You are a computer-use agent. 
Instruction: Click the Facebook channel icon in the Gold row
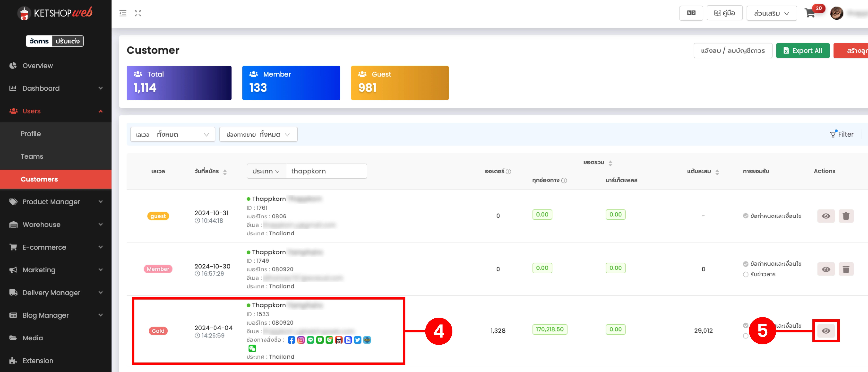click(x=291, y=340)
